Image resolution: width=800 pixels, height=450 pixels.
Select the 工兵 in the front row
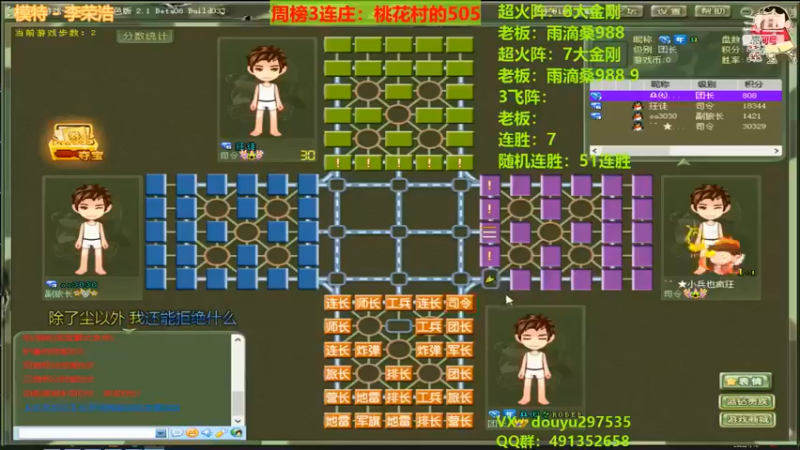click(x=398, y=303)
